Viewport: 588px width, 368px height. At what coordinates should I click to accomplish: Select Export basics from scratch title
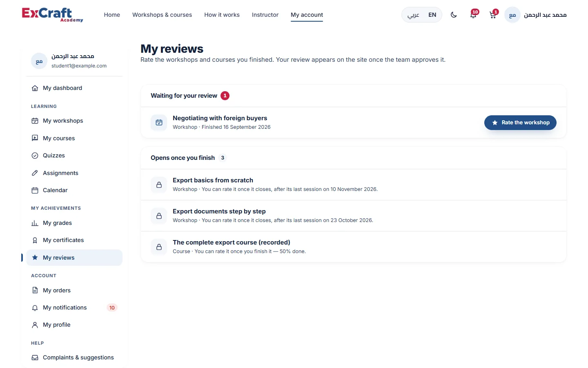click(213, 180)
